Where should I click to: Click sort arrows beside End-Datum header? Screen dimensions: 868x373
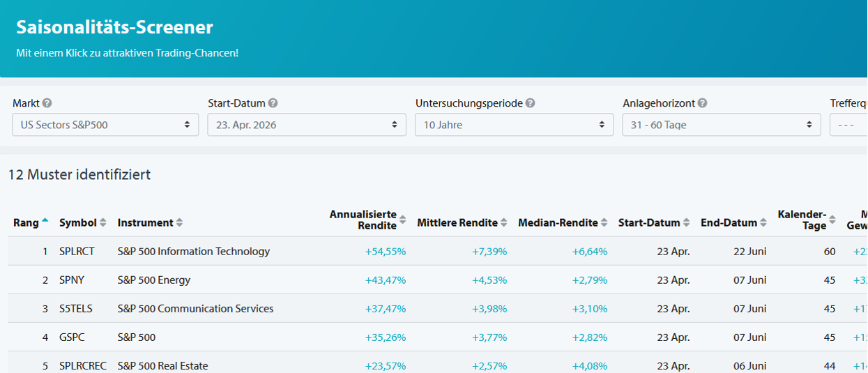tap(763, 223)
